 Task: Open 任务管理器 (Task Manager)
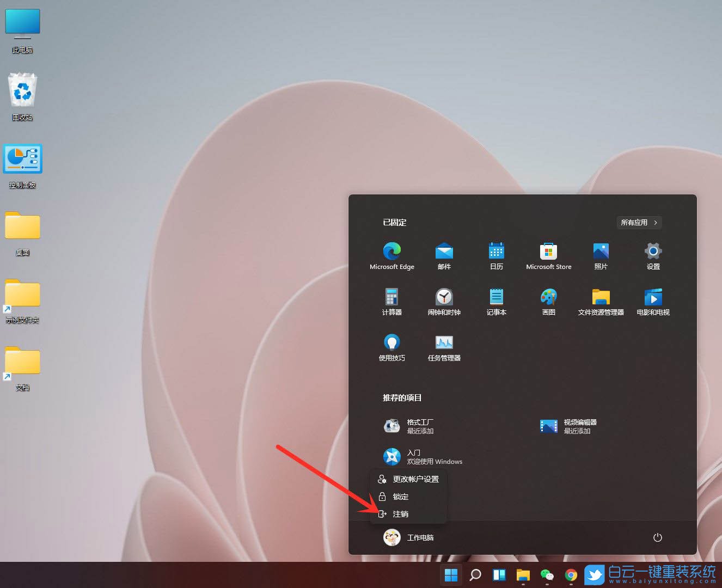[444, 346]
